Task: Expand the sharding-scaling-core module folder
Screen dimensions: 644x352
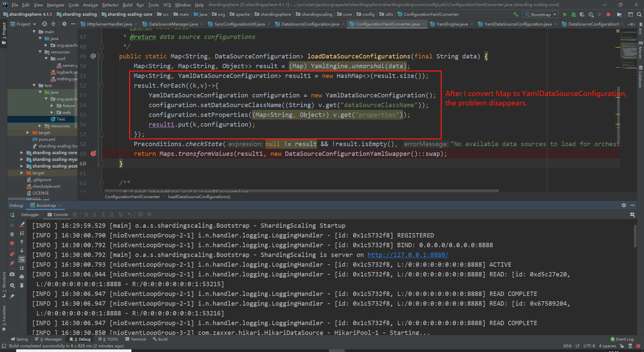Action: (22, 153)
